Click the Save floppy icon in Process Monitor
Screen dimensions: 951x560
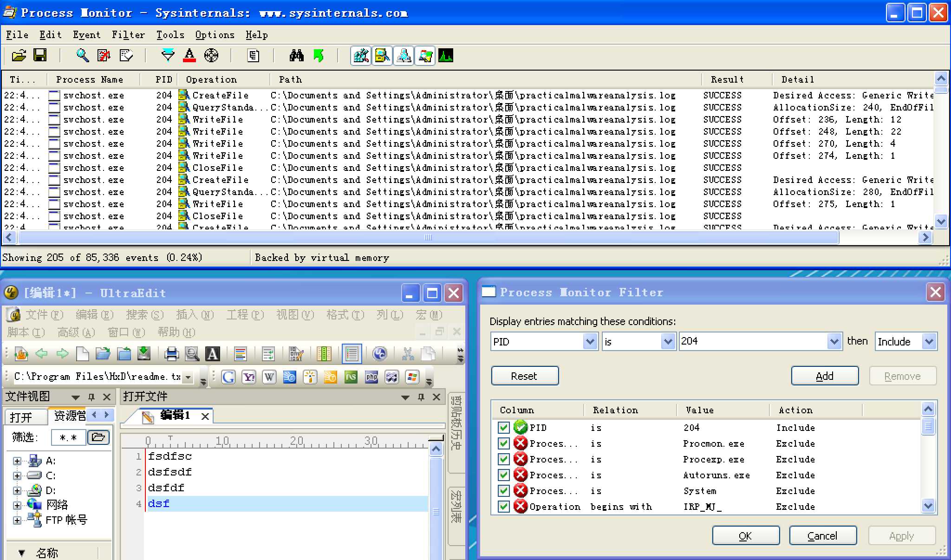[x=40, y=56]
